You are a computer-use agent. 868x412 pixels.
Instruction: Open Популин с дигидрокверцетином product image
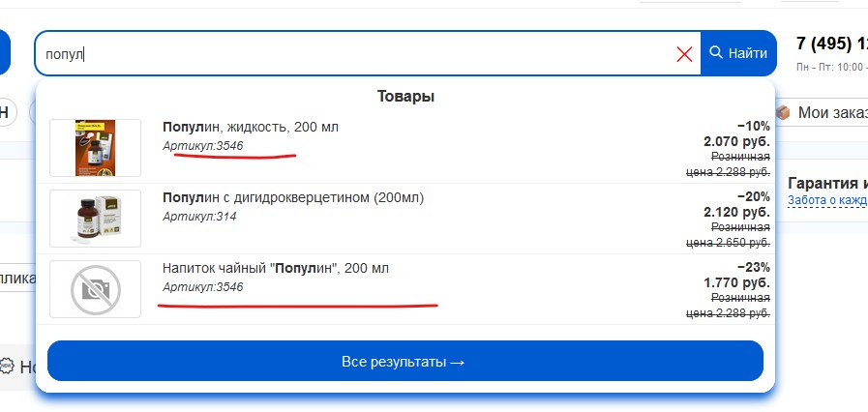point(95,219)
